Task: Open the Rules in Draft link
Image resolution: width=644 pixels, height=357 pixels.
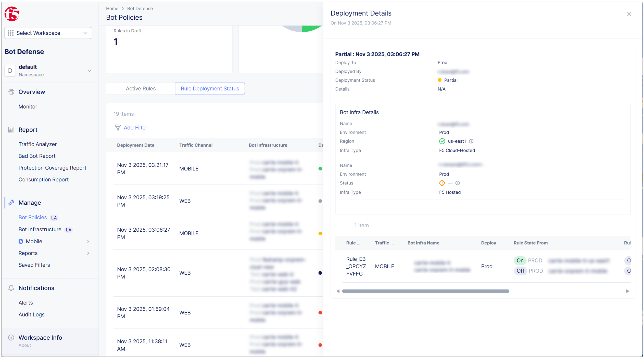Action: (128, 31)
